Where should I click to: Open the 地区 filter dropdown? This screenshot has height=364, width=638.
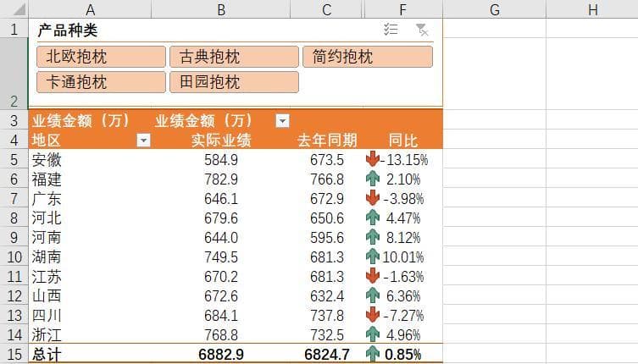coord(143,141)
